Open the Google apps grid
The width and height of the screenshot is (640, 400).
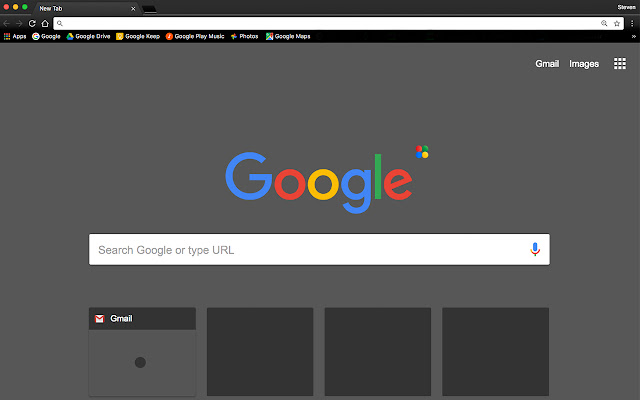coord(620,63)
